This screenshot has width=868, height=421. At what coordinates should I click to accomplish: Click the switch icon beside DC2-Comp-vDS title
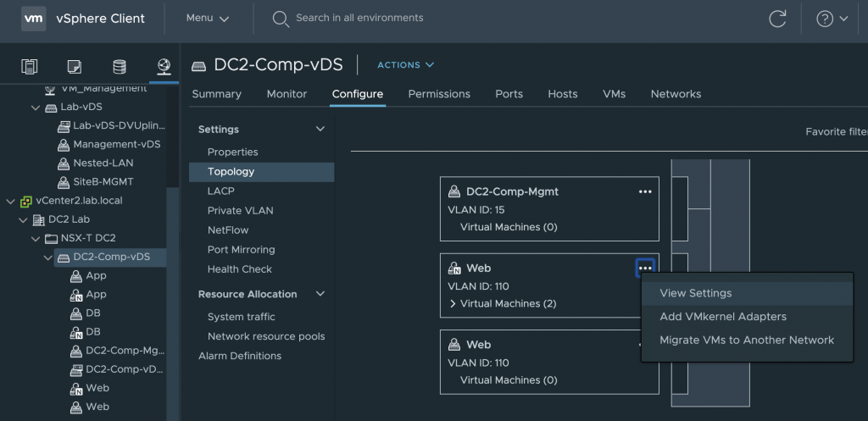199,66
